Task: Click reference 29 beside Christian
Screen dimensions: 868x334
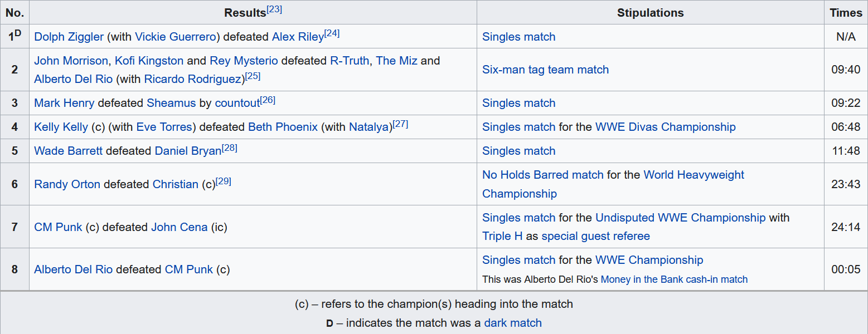Action: [224, 181]
